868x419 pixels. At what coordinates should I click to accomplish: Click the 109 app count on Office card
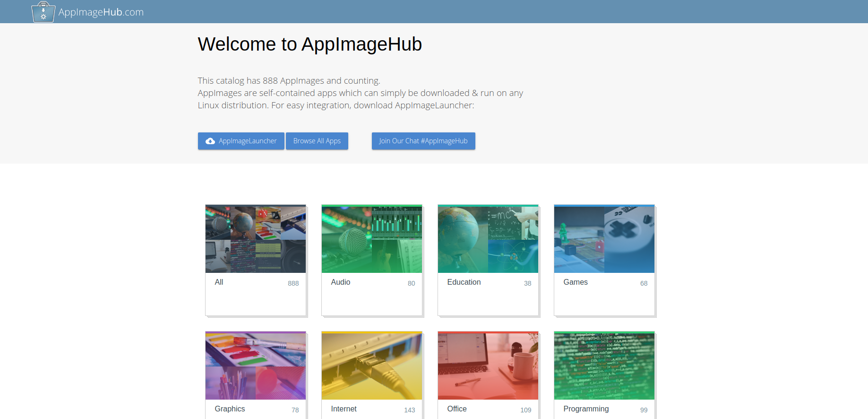526,410
